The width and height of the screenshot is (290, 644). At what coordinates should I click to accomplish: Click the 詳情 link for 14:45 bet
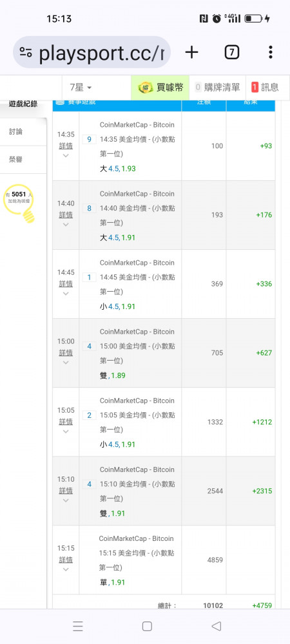(x=66, y=284)
